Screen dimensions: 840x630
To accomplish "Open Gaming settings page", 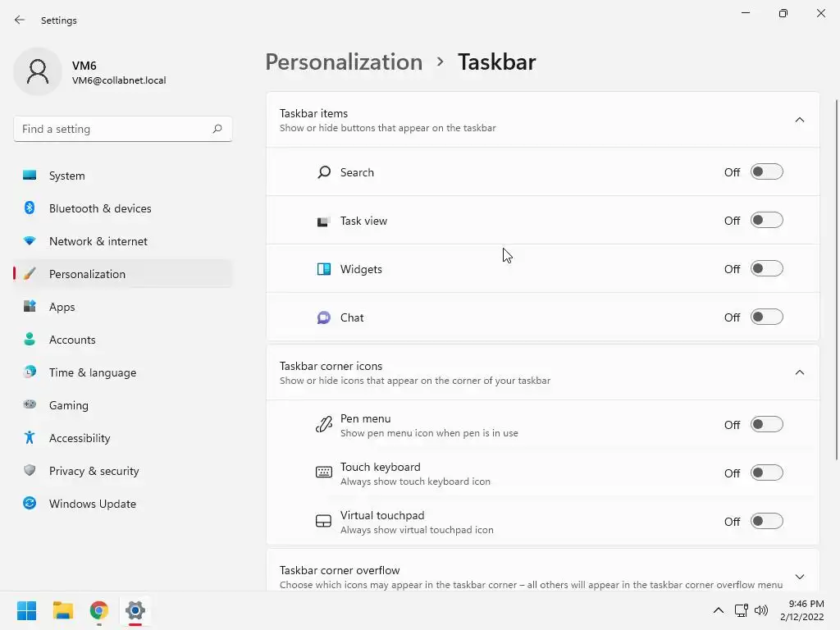I will coord(123,404).
